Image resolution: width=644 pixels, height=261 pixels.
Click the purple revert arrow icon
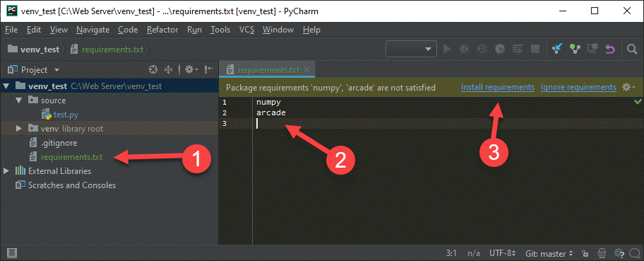pyautogui.click(x=610, y=50)
